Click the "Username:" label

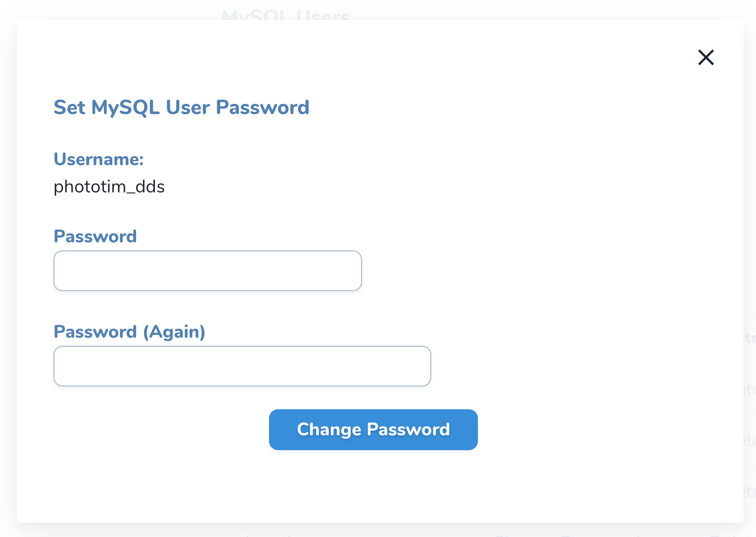click(x=99, y=160)
